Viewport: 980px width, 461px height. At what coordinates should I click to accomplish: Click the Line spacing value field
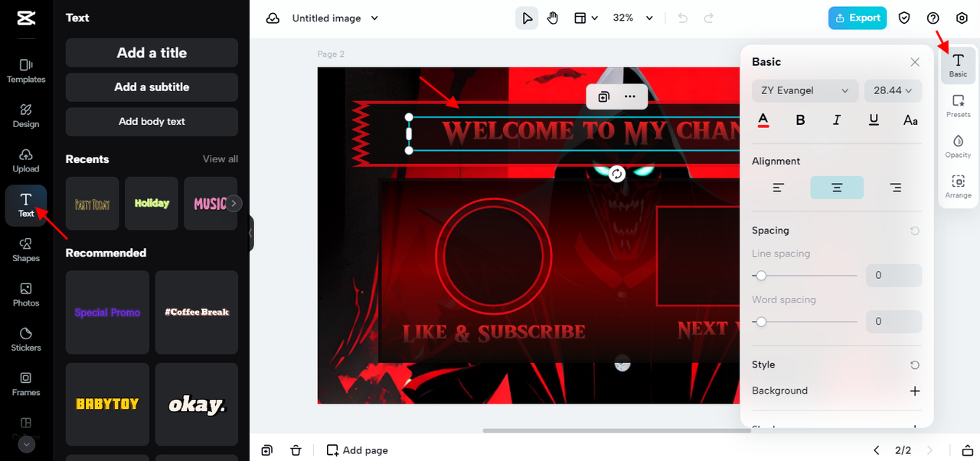pyautogui.click(x=893, y=276)
